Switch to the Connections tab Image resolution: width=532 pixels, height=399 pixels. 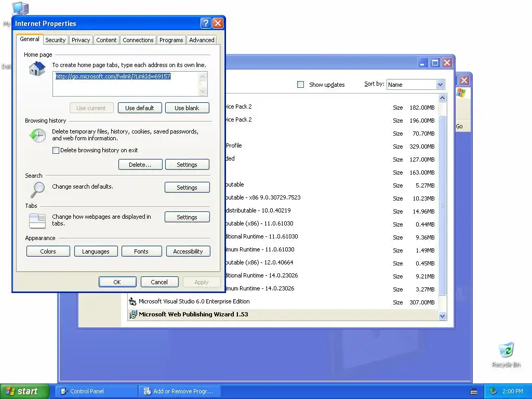(x=138, y=40)
